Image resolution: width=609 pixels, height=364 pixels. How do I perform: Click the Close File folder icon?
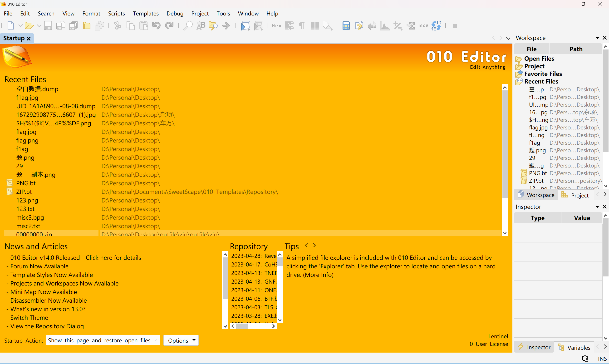[x=87, y=25]
